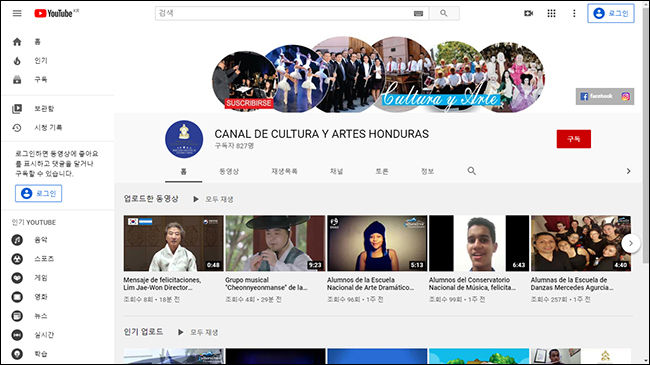This screenshot has height=365, width=650.
Task: Switch to the About (정보) tab
Action: point(427,171)
